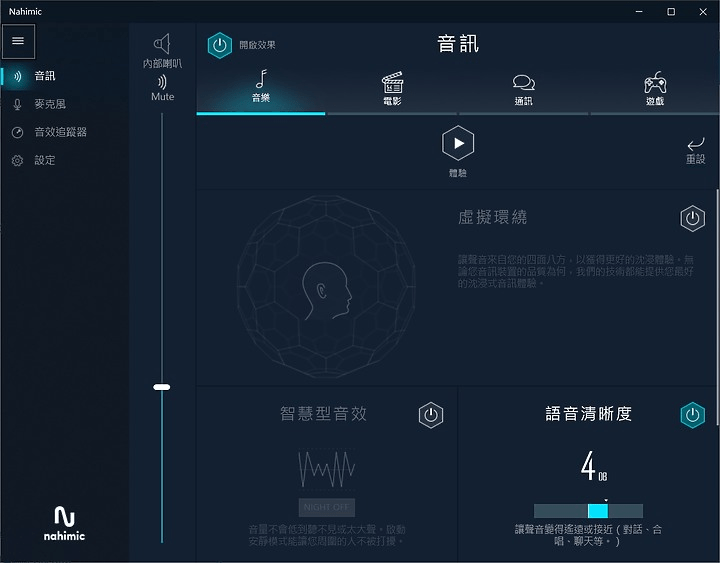Select the gaming controller profile
Viewport: 720px width, 563px height.
coord(655,83)
